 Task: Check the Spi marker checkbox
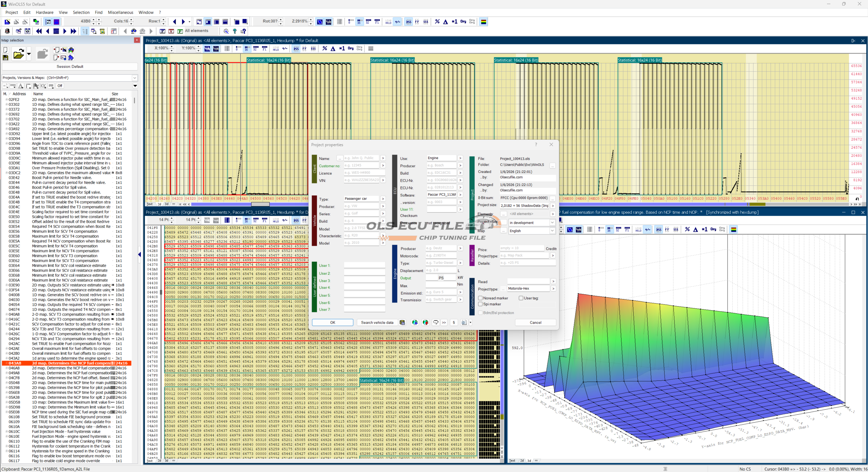tap(480, 304)
